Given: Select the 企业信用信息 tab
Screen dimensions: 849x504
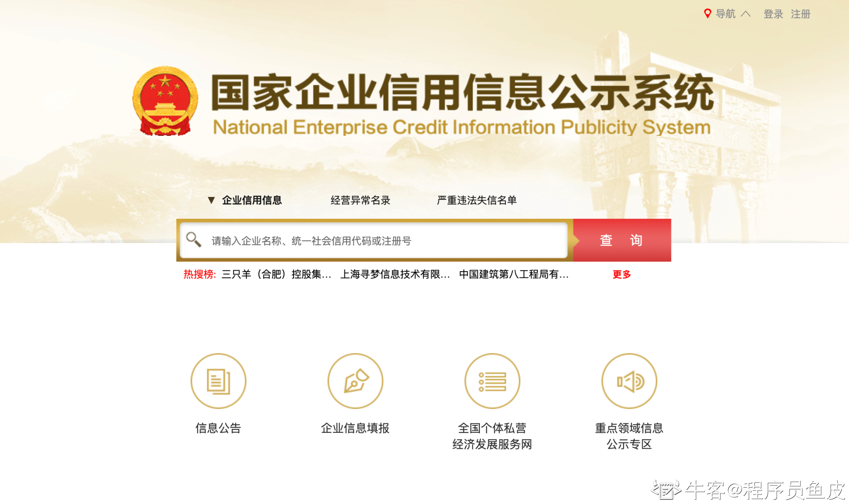Looking at the screenshot, I should click(252, 200).
